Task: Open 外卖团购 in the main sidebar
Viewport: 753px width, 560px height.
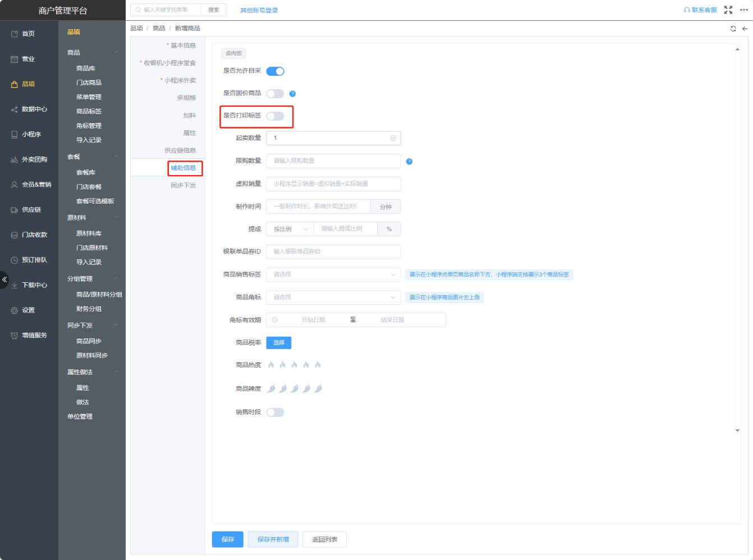Action: click(29, 159)
